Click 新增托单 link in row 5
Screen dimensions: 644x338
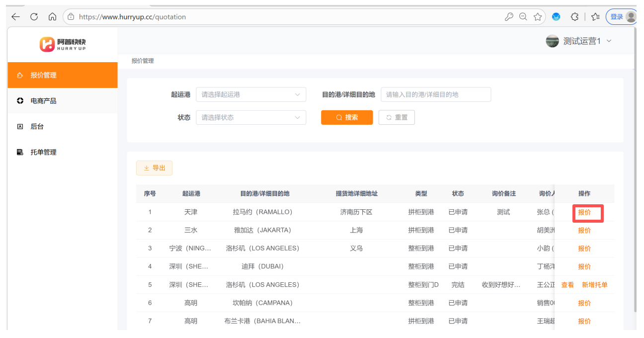594,285
